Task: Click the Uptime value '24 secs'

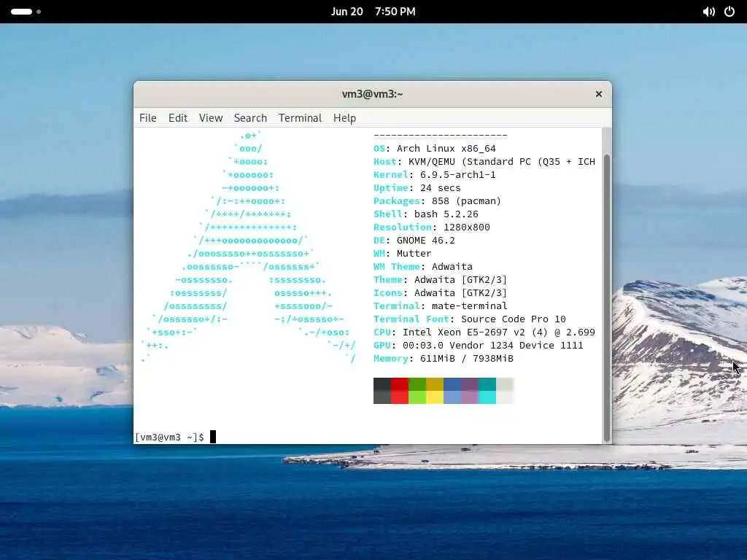Action: 440,188
